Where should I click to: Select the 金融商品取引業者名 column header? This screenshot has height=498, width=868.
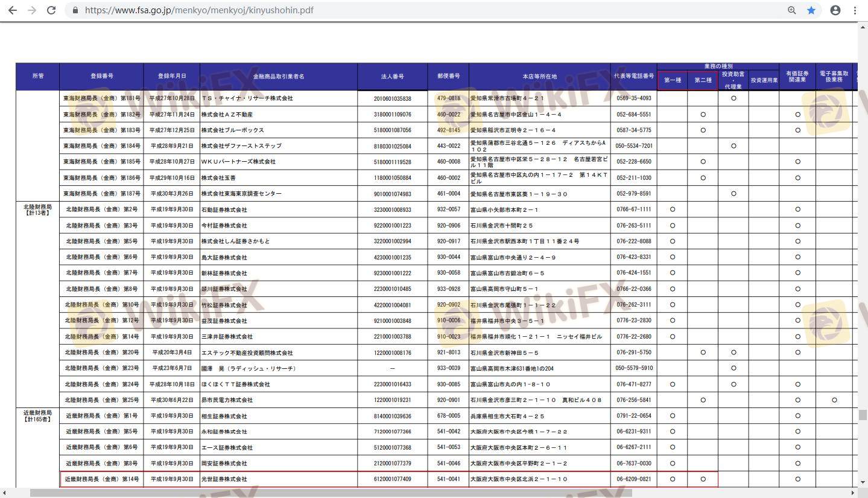(278, 77)
